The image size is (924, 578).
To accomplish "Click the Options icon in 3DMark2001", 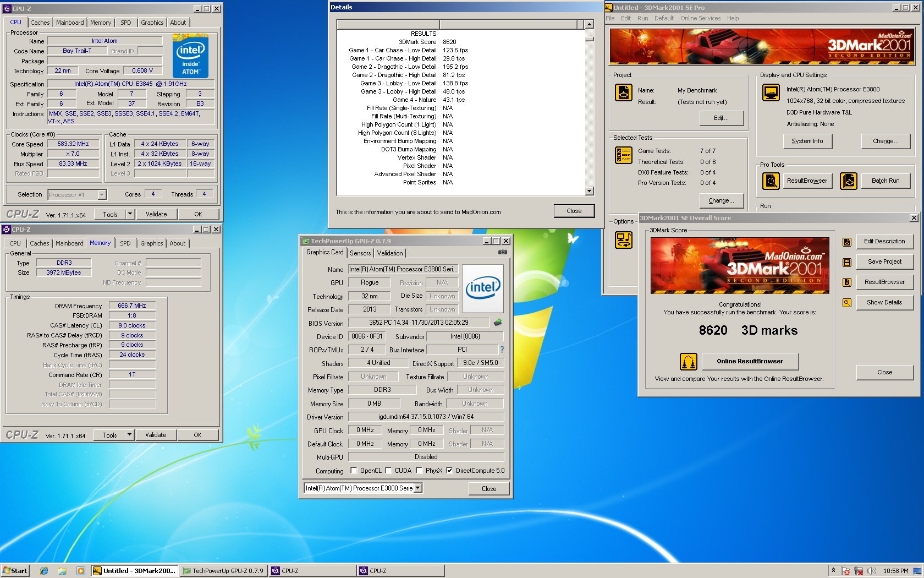I will tap(624, 240).
